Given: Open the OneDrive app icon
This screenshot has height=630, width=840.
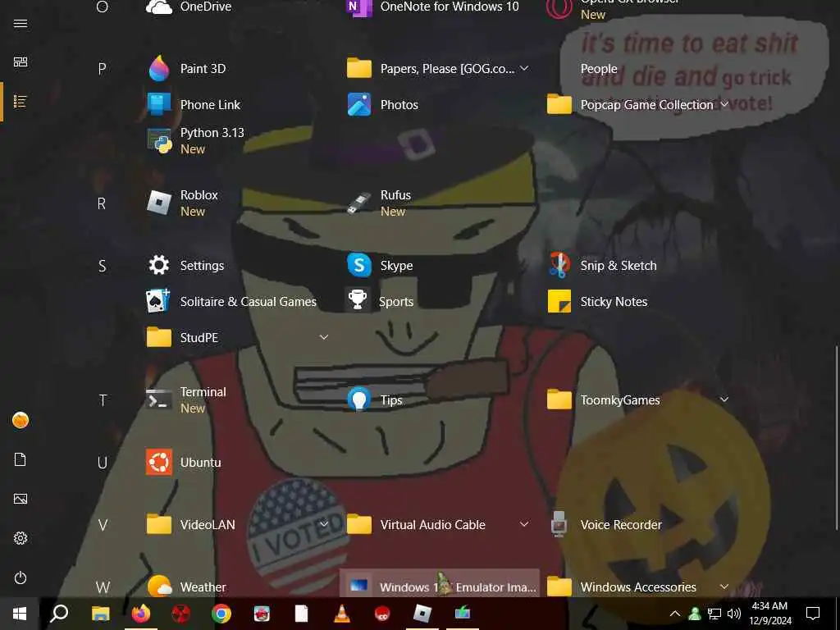Looking at the screenshot, I should [x=159, y=7].
